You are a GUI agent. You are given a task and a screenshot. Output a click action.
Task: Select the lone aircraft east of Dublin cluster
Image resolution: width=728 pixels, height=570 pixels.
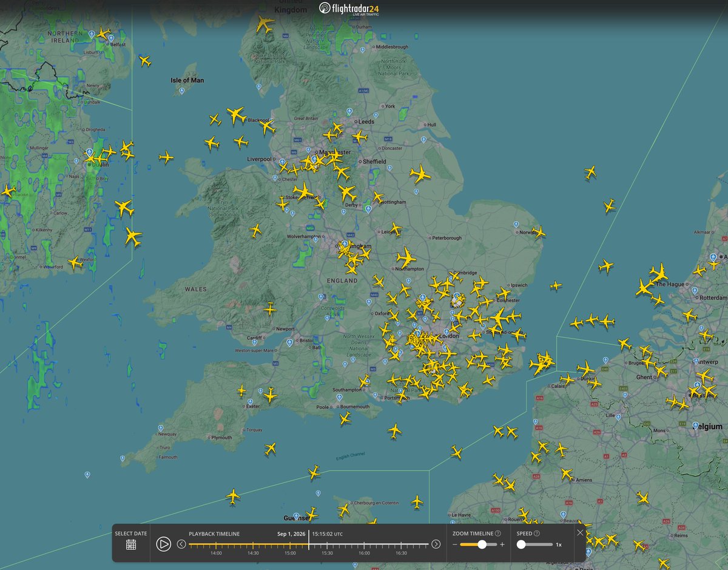click(x=166, y=157)
